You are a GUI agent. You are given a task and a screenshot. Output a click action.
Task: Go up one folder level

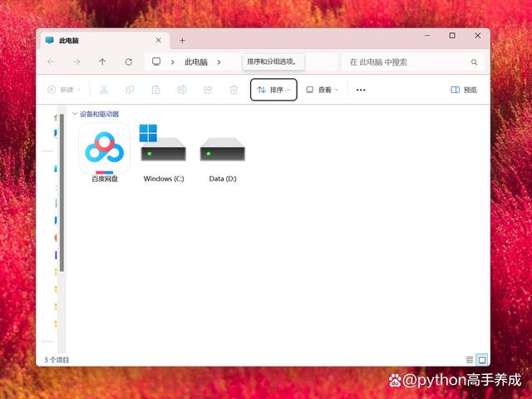pyautogui.click(x=102, y=62)
